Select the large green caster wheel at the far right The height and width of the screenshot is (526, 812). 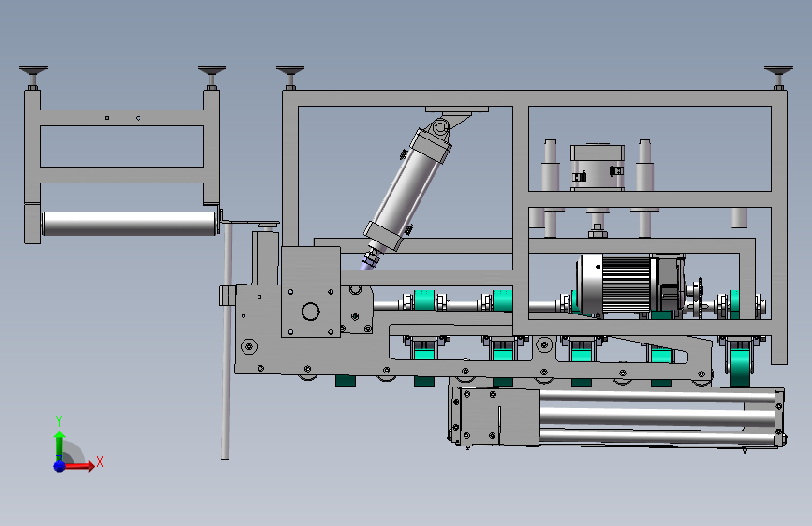740,367
